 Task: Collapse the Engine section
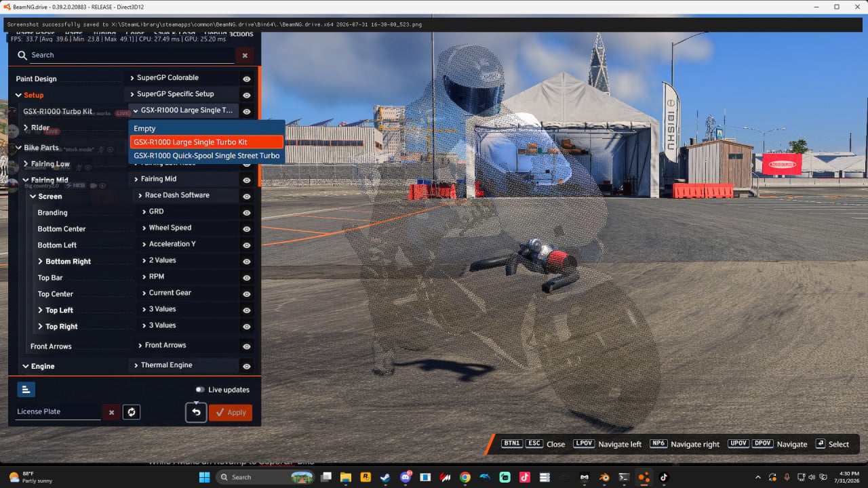pos(26,366)
